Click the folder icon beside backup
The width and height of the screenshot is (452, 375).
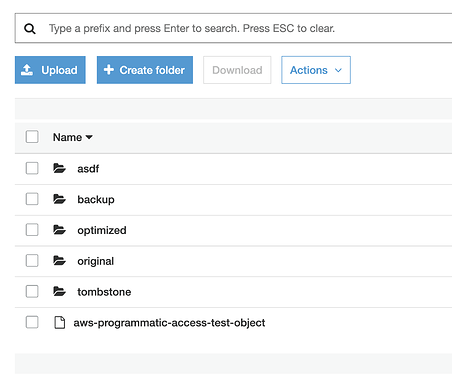coord(59,199)
